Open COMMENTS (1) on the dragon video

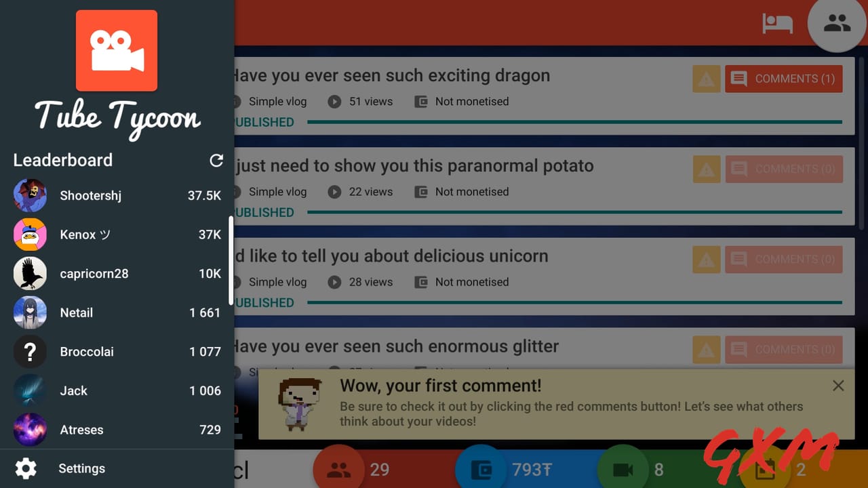coord(784,79)
